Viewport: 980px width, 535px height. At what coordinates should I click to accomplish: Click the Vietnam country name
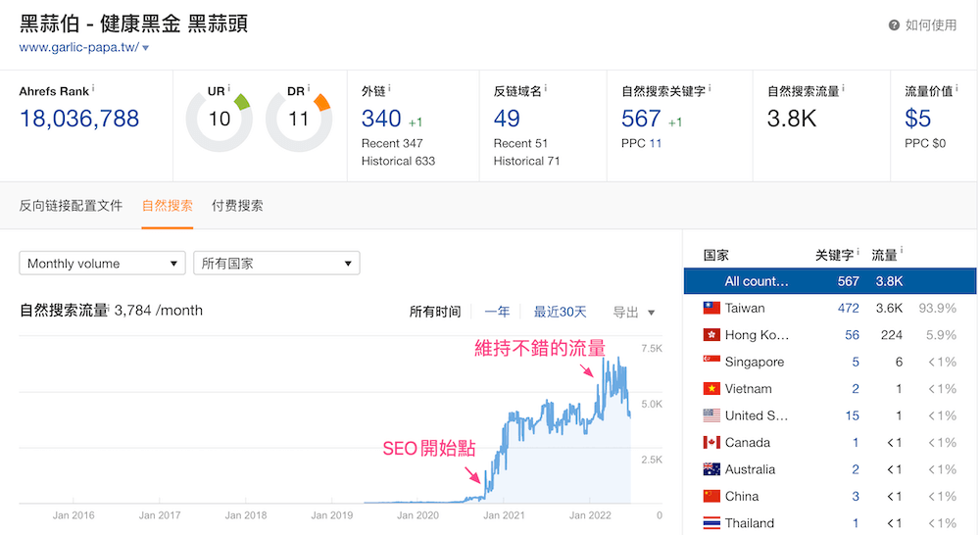748,389
